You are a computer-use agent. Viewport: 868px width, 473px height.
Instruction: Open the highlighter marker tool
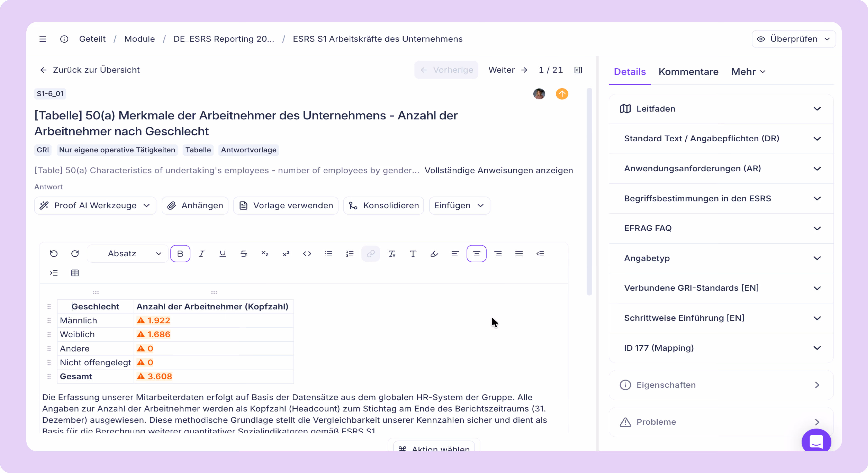[434, 254]
